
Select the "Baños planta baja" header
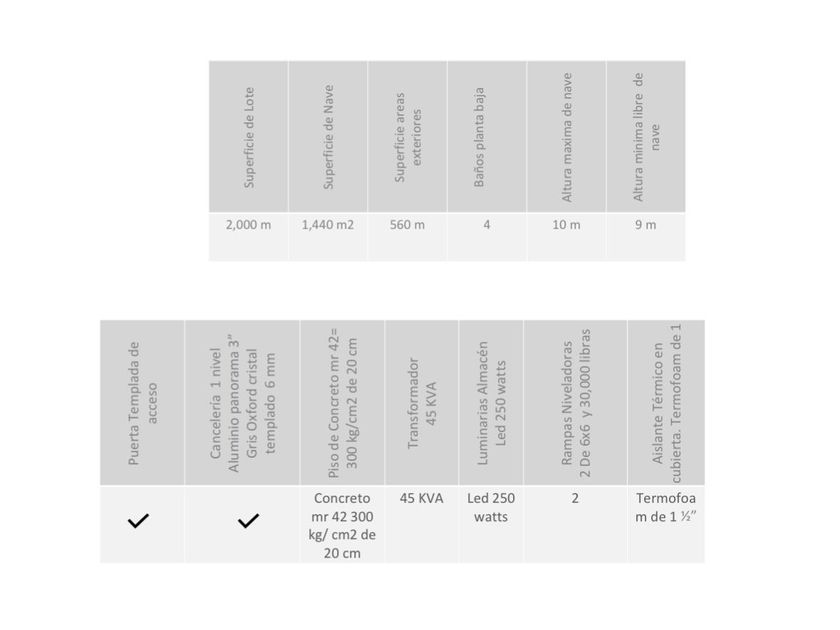pyautogui.click(x=486, y=137)
